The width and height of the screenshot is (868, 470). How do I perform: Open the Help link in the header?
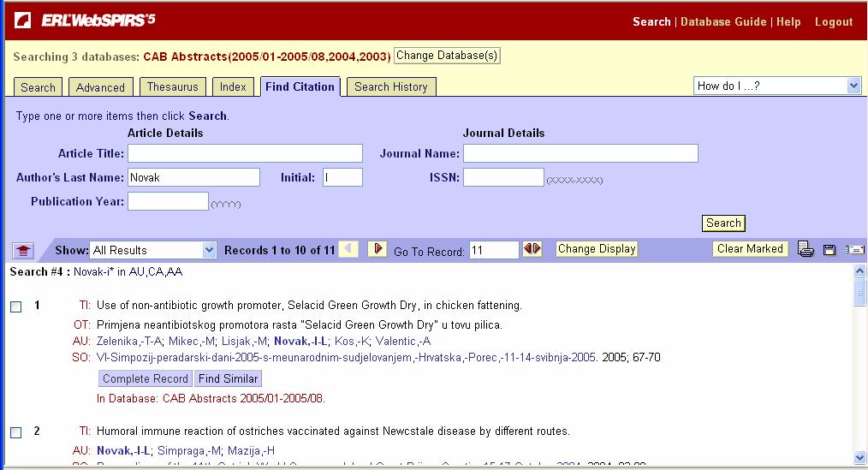(788, 21)
